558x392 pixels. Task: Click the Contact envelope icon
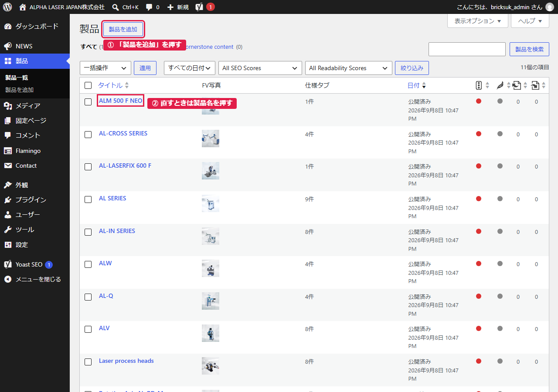tap(8, 166)
